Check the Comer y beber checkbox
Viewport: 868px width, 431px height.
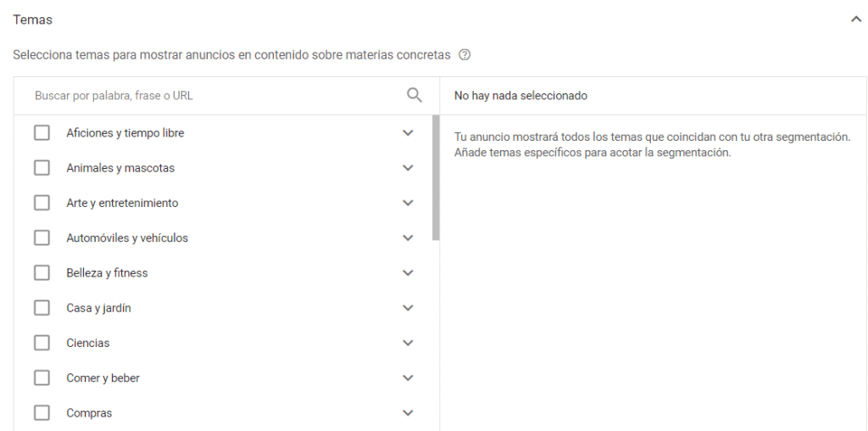[x=42, y=378]
